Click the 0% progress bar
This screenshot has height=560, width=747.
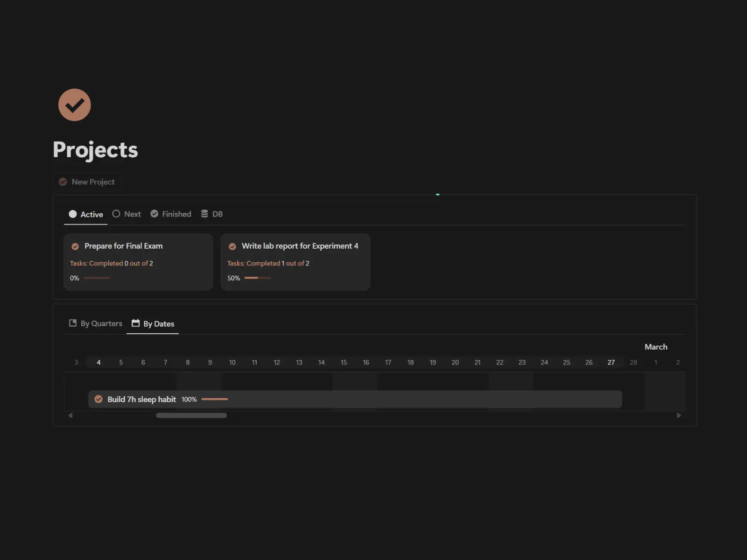tap(97, 278)
